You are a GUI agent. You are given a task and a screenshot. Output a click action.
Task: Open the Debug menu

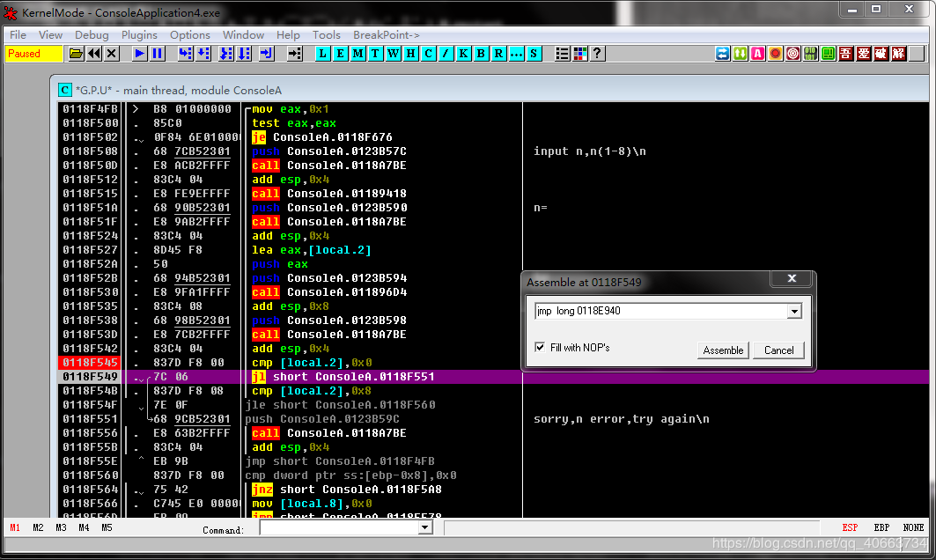point(92,35)
